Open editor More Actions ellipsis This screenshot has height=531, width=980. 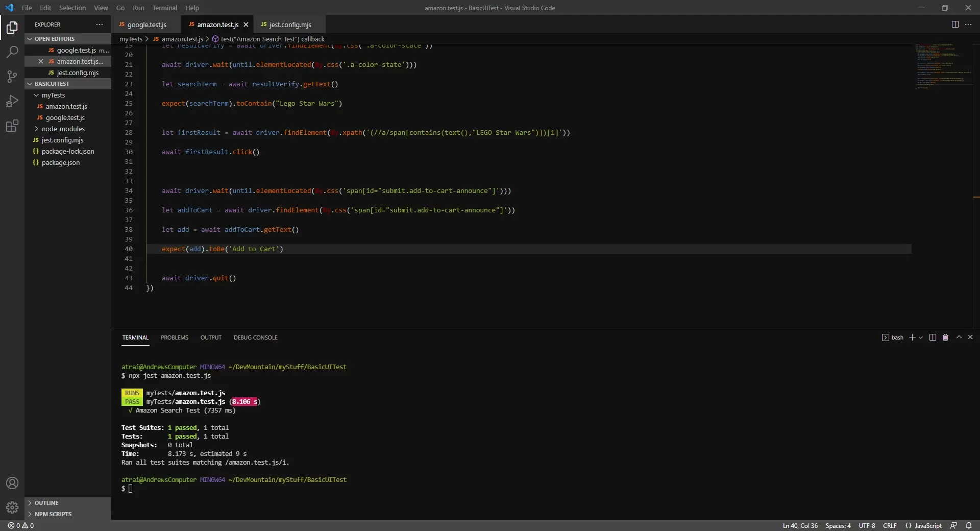point(968,25)
